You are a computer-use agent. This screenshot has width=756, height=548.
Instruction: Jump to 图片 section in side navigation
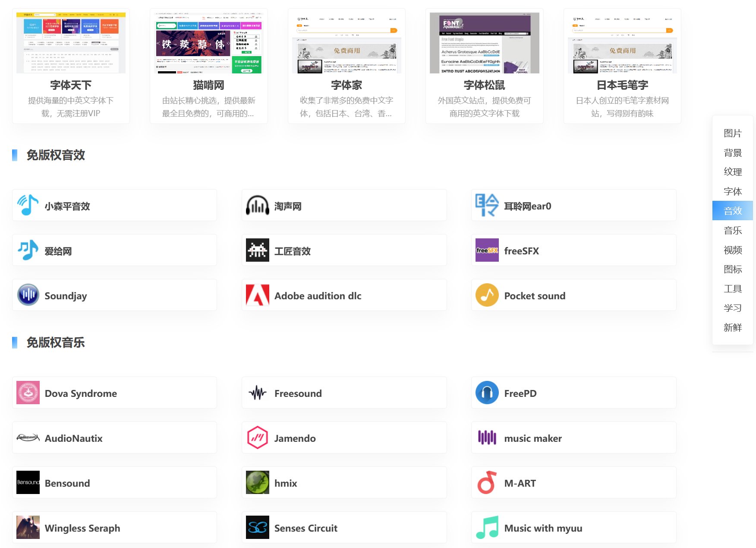[x=733, y=133]
